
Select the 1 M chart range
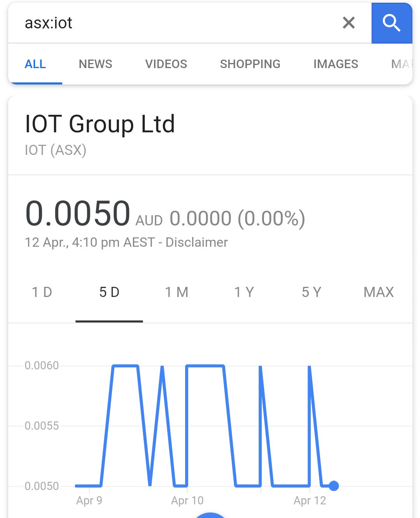[177, 292]
